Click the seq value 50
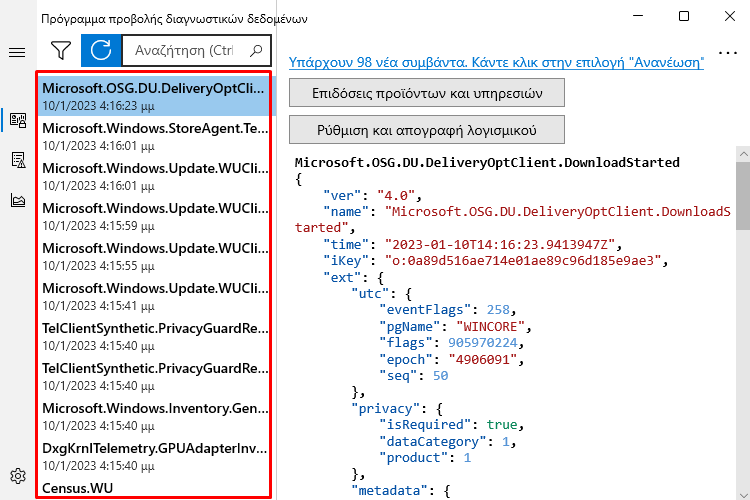 pos(440,376)
